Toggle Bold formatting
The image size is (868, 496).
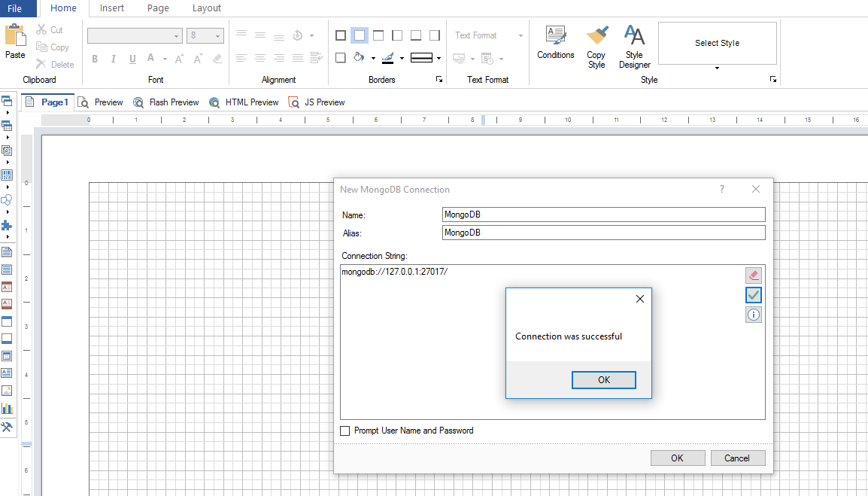[95, 59]
